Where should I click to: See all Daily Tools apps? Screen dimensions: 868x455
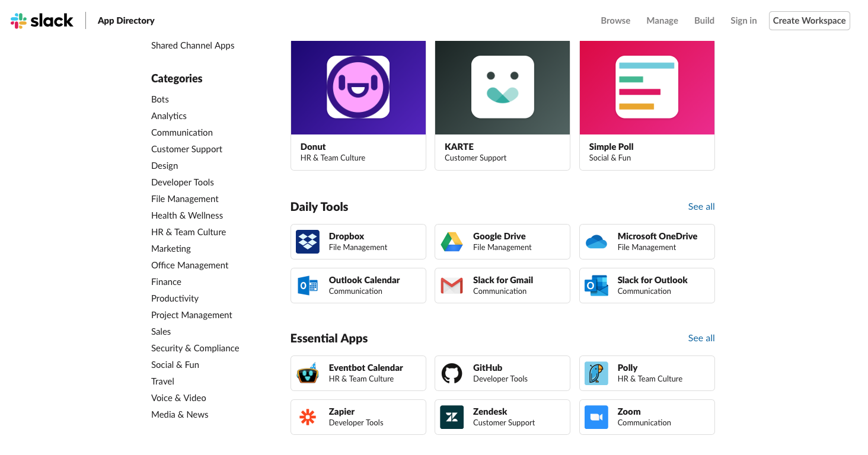pyautogui.click(x=701, y=207)
